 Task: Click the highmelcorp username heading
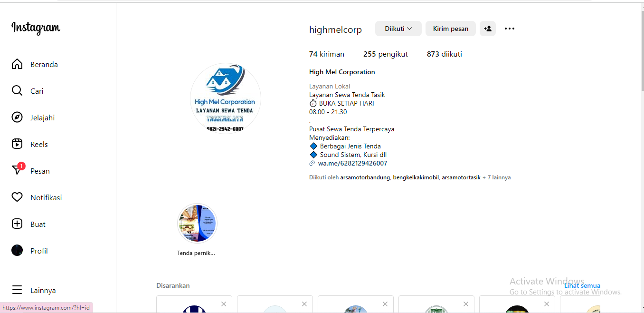[x=335, y=29]
